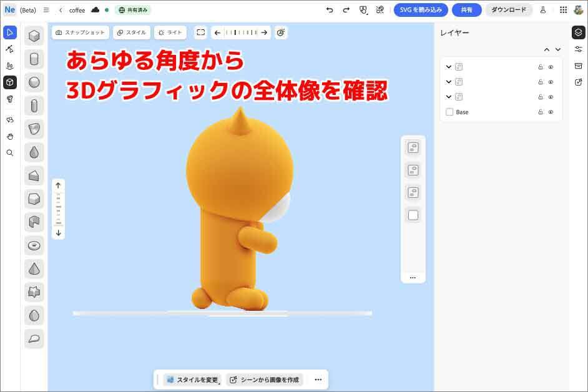This screenshot has width=588, height=392.
Task: Add a torus ring shape
Action: point(34,246)
